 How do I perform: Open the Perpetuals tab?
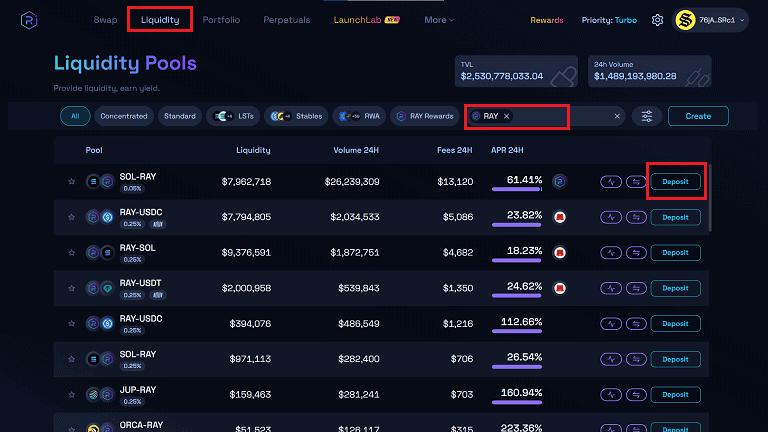287,20
